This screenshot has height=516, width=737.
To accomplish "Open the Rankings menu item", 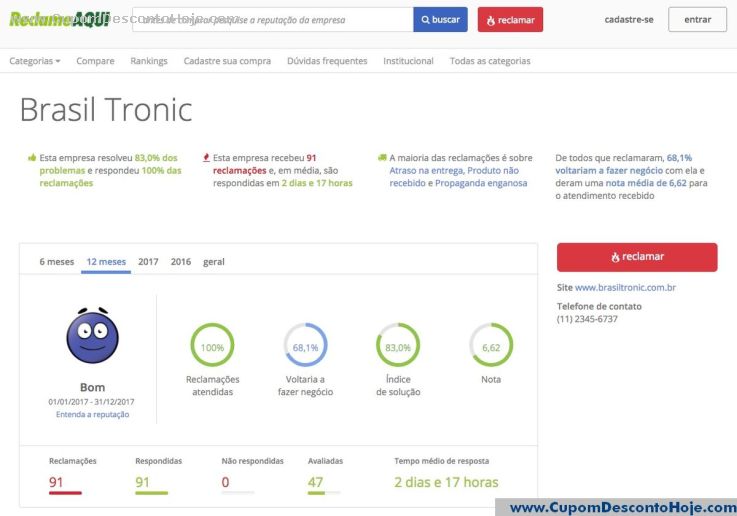I will (149, 61).
